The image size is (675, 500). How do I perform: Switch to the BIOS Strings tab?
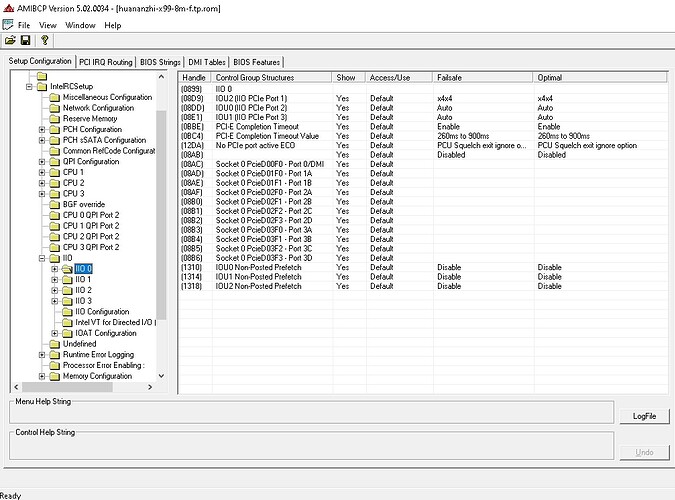tap(160, 62)
